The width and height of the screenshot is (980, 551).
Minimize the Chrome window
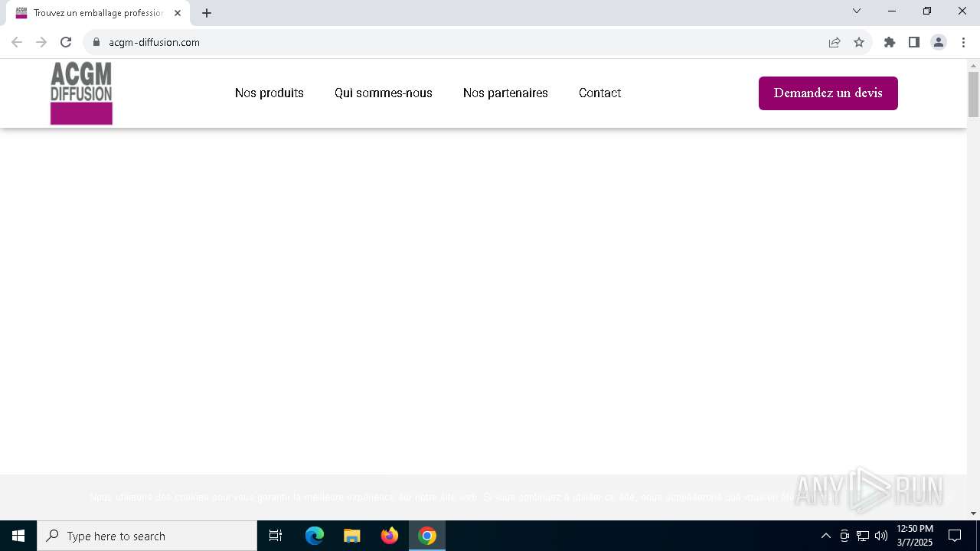coord(892,11)
